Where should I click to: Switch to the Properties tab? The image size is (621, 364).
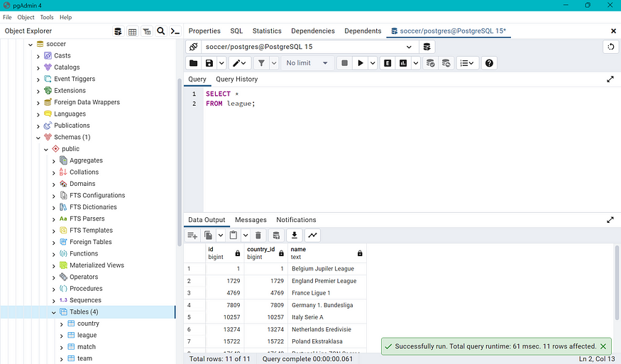(x=204, y=31)
